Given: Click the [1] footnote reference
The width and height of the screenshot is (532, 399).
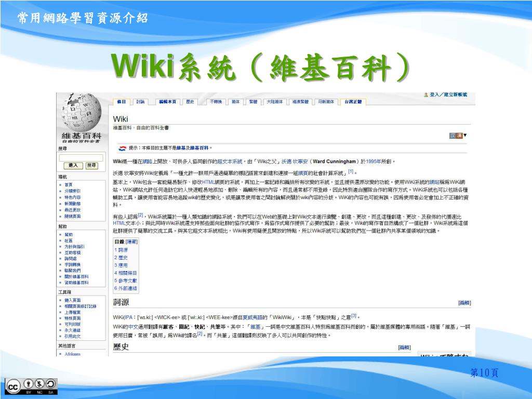Looking at the screenshot, I should point(351,171).
